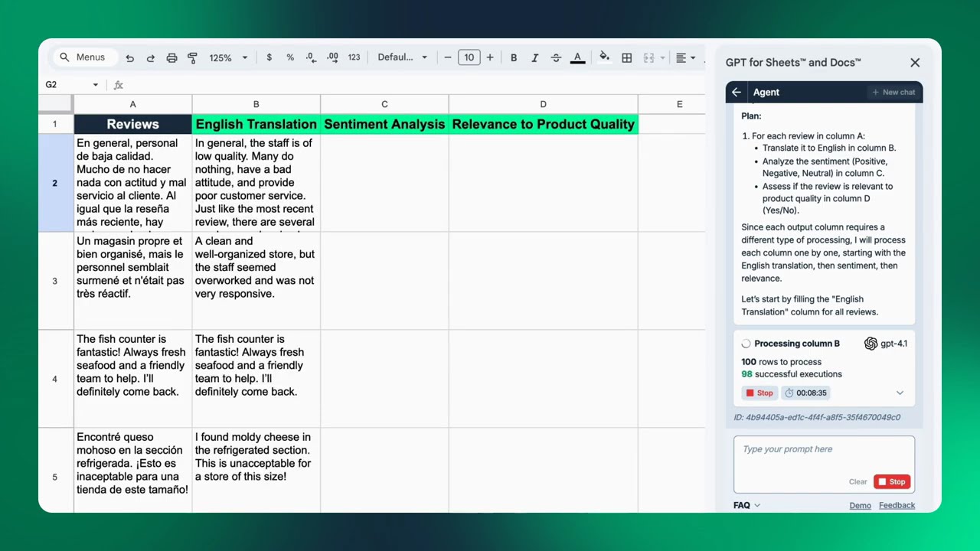Image resolution: width=980 pixels, height=551 pixels.
Task: Click the Relevance to Product Quality header
Action: tap(544, 124)
